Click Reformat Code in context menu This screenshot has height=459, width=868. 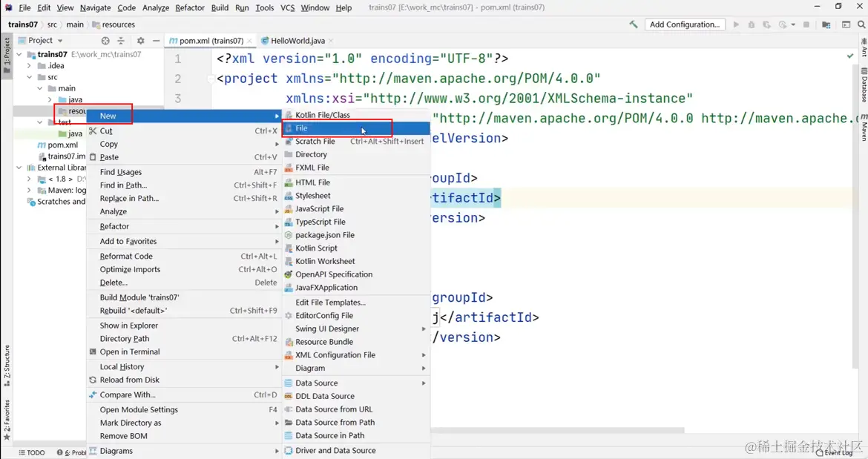click(x=184, y=257)
